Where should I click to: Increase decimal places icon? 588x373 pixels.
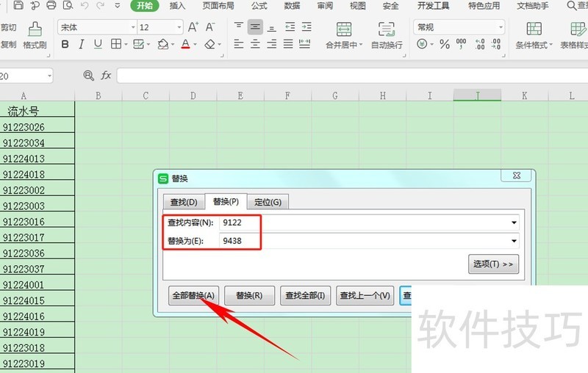[x=480, y=44]
